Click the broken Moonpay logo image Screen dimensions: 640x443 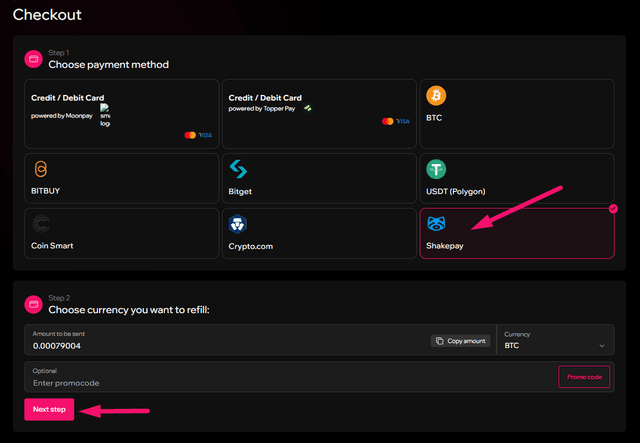tap(105, 115)
